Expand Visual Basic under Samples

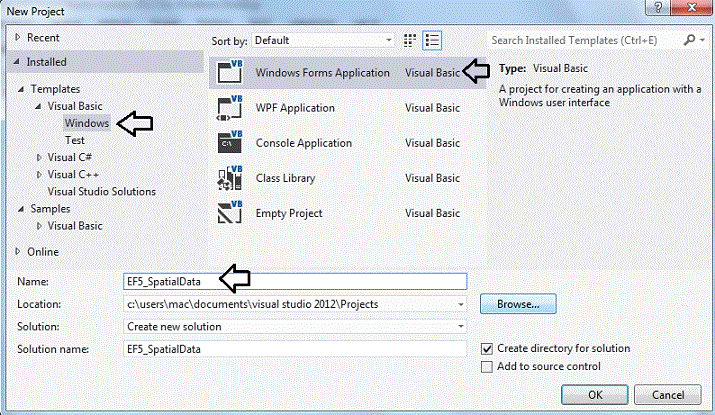pyautogui.click(x=39, y=226)
